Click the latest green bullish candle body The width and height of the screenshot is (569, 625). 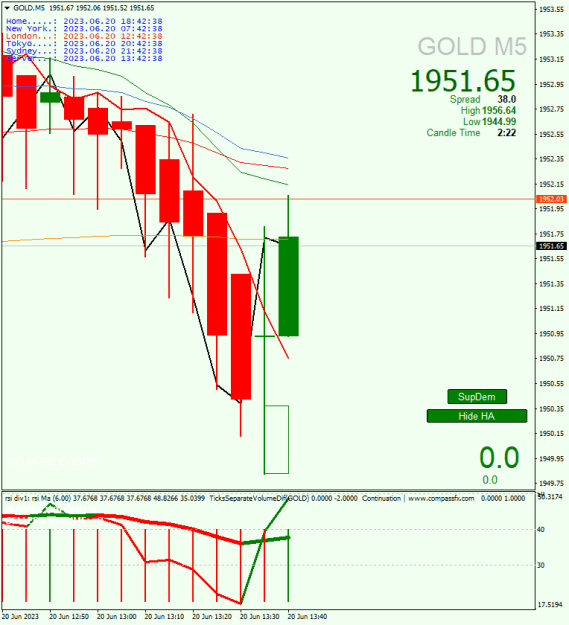pyautogui.click(x=288, y=286)
